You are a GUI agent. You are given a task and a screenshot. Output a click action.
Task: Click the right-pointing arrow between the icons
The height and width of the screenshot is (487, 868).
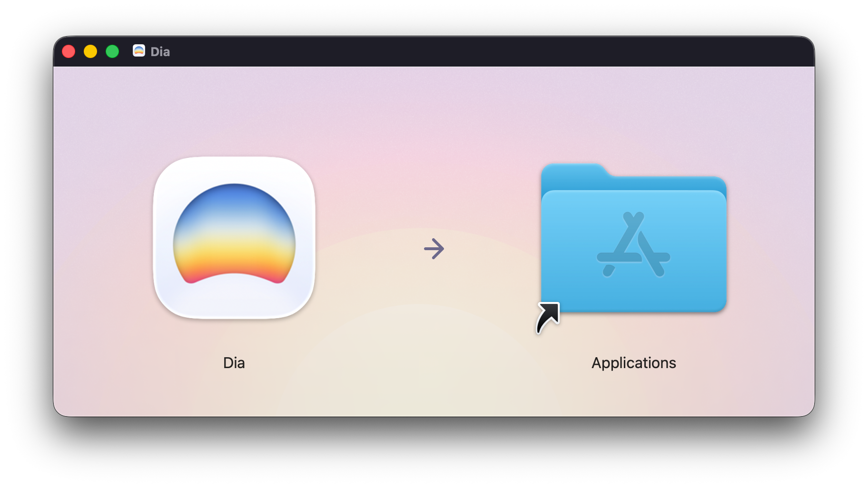pyautogui.click(x=434, y=249)
